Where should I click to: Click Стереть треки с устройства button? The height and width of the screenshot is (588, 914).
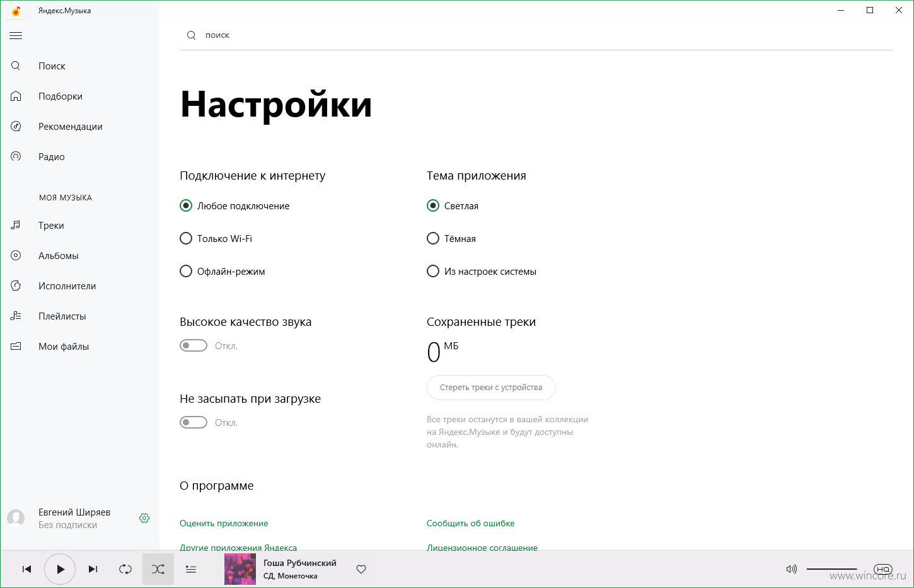pyautogui.click(x=491, y=388)
